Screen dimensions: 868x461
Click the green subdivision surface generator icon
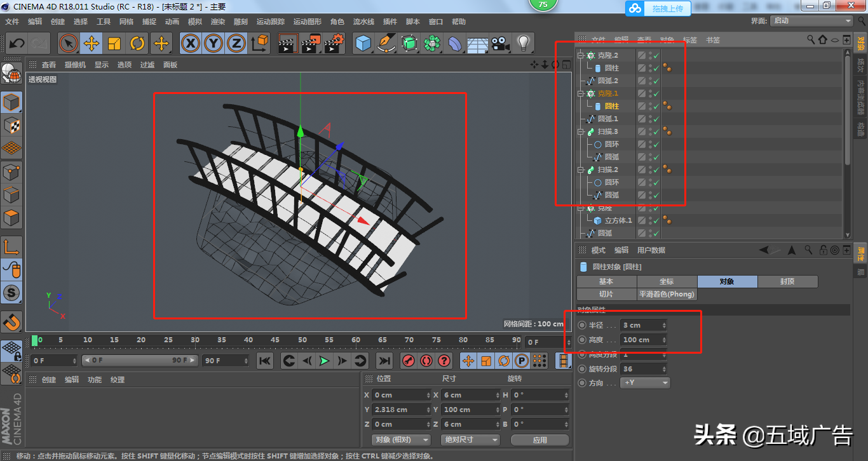click(409, 44)
